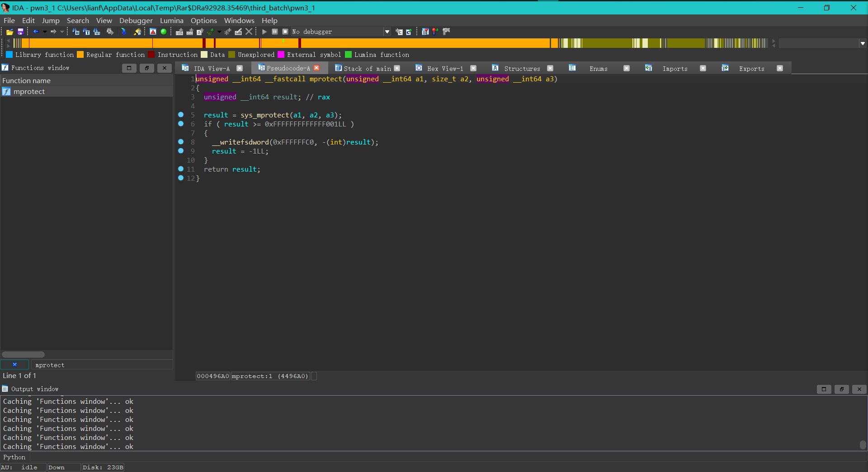Toggle breakpoint on line 12 closing brace
Screen dimensions: 868x472
pos(181,178)
